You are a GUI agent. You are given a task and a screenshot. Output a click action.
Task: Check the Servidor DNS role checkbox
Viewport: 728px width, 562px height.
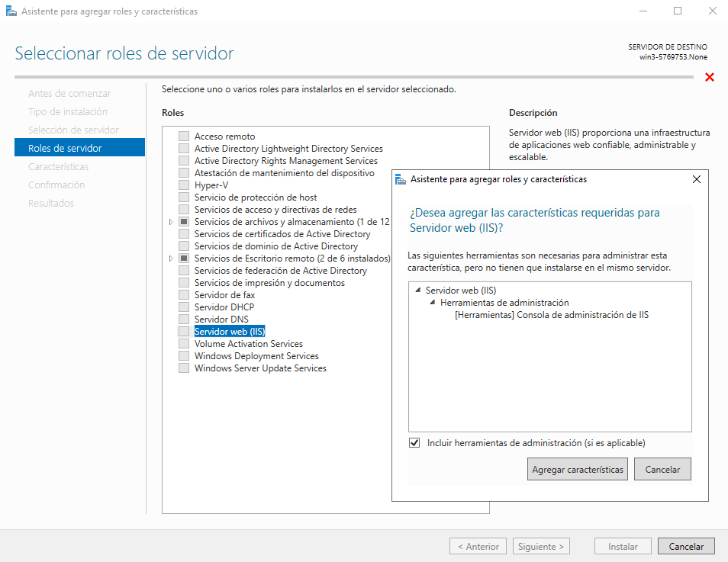tap(184, 320)
